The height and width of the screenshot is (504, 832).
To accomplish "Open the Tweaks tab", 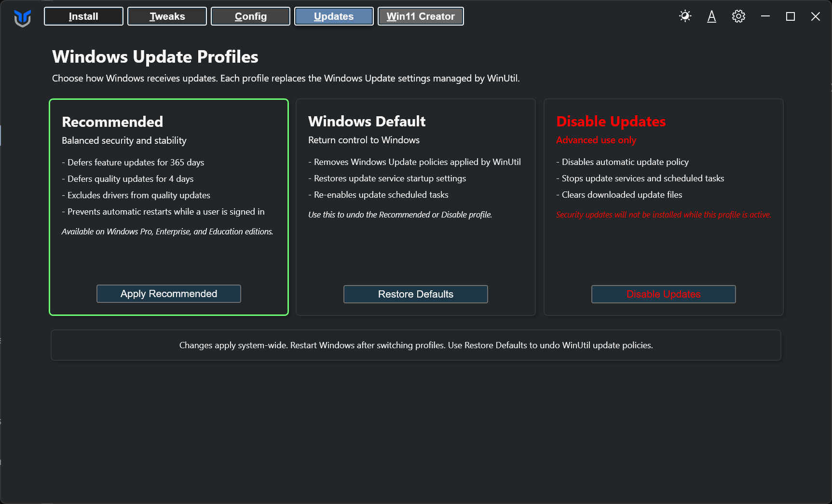I will tap(167, 16).
